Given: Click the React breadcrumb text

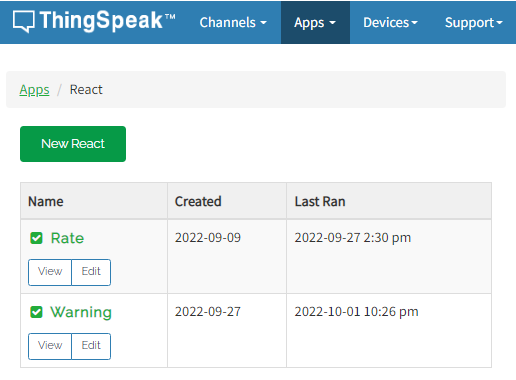Looking at the screenshot, I should pyautogui.click(x=86, y=89).
